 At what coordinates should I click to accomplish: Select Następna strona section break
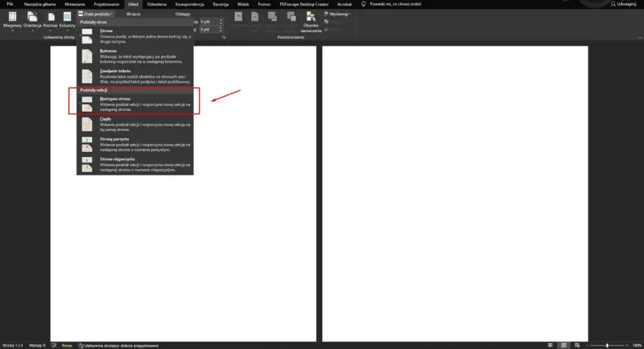137,101
